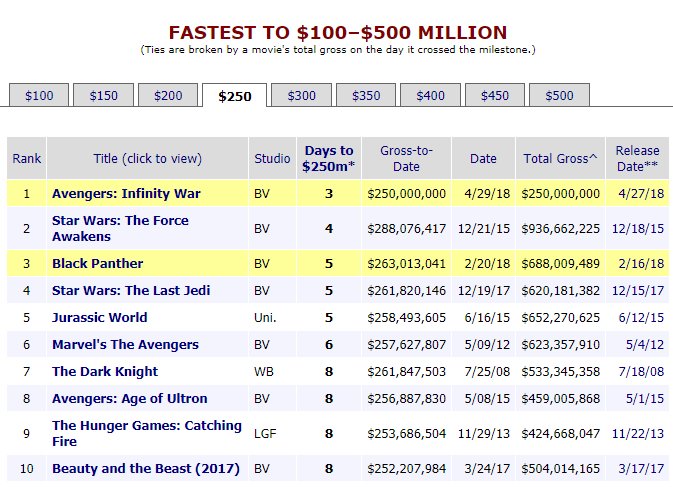Image resolution: width=673 pixels, height=487 pixels.
Task: Select the $200 tab
Action: click(x=168, y=96)
